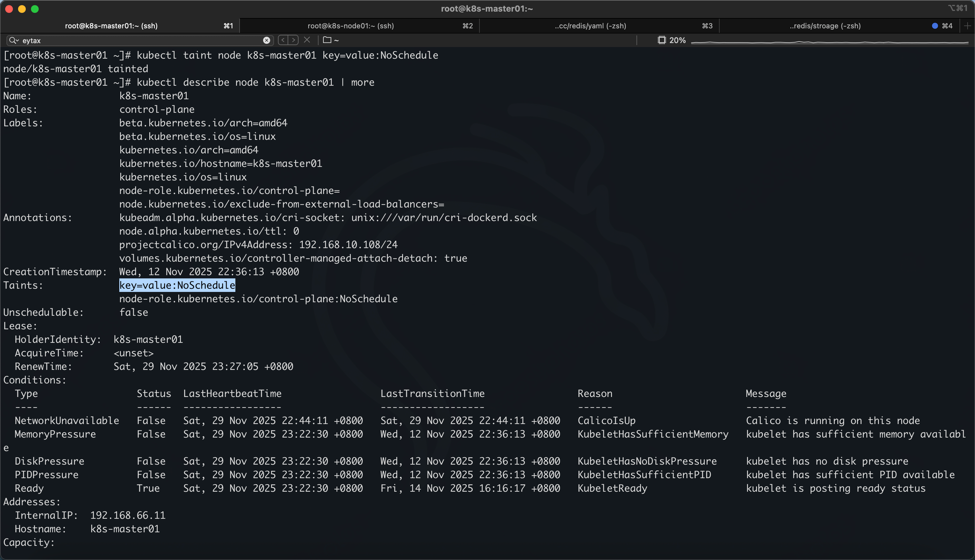
Task: Select the ..redis/stroage zsh tab
Action: (825, 26)
